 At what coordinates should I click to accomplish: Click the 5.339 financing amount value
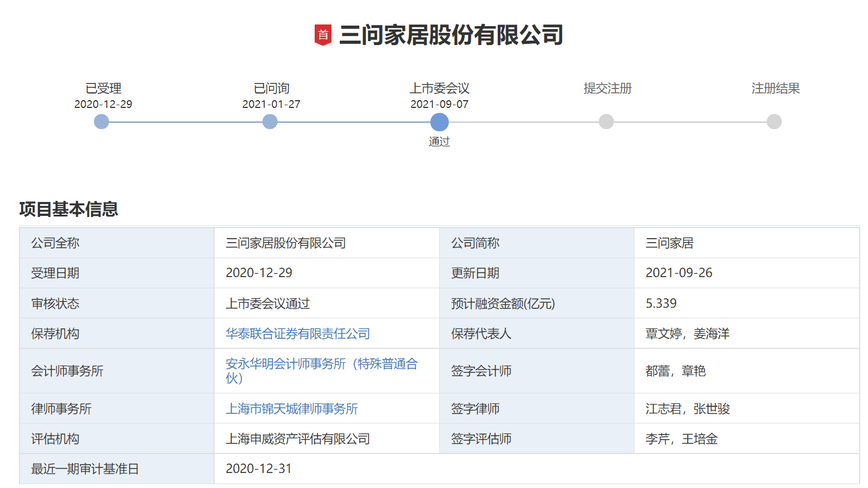point(661,303)
